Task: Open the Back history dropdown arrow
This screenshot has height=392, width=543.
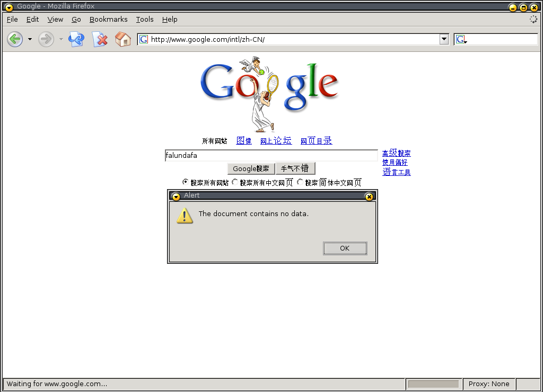Action: point(30,39)
